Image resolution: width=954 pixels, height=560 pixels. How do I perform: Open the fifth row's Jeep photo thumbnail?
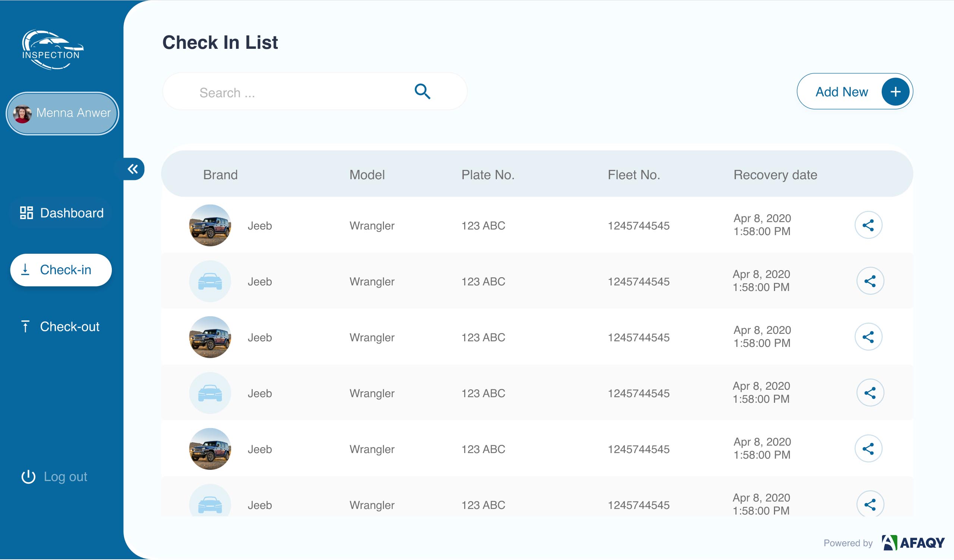pos(210,449)
